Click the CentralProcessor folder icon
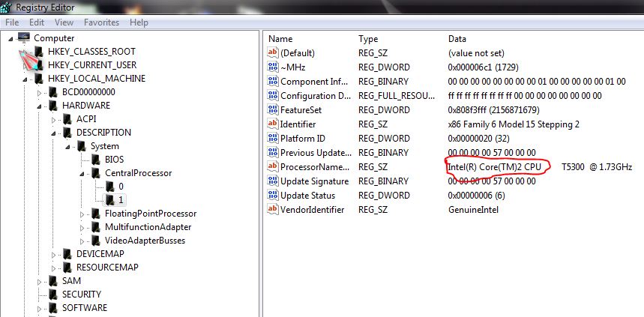The width and height of the screenshot is (644, 317). (95, 173)
